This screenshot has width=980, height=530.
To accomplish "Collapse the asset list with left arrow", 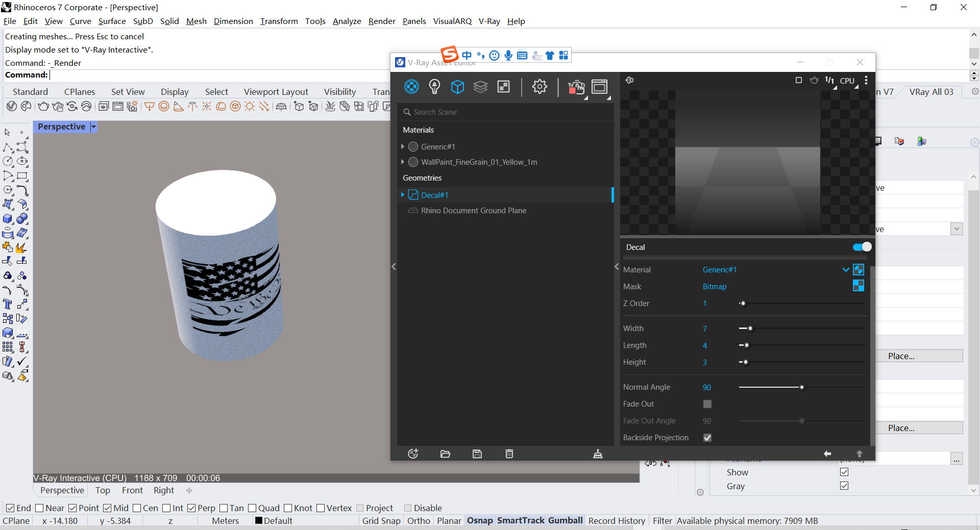I will click(394, 266).
